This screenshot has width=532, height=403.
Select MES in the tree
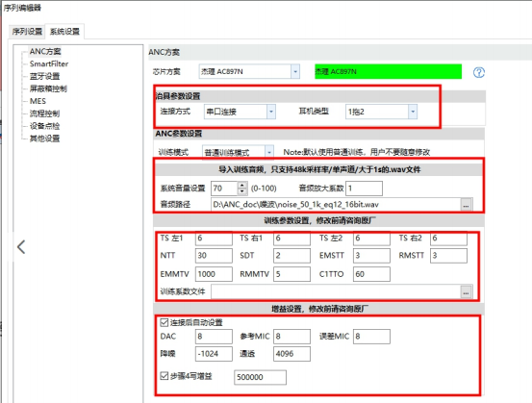[x=38, y=101]
